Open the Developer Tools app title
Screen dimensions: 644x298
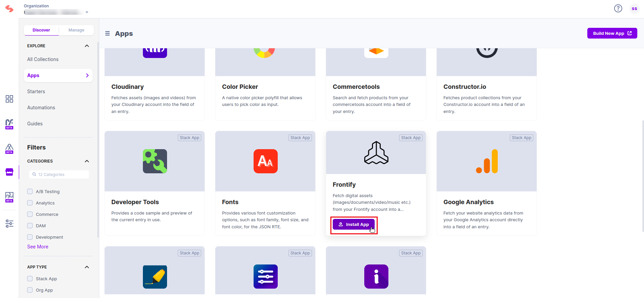135,202
